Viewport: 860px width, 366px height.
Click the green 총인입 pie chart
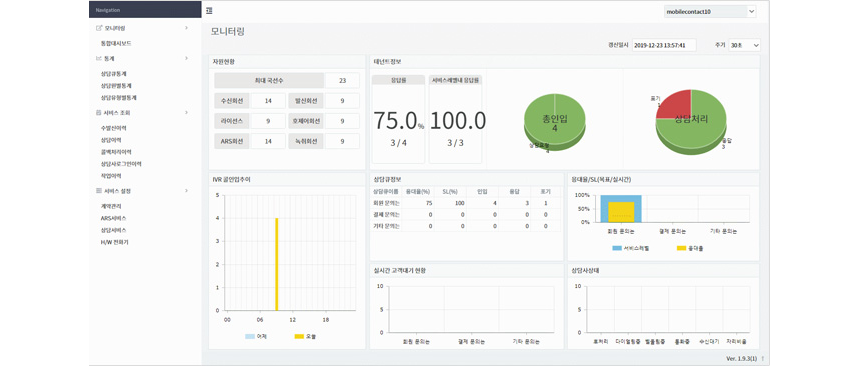point(555,122)
